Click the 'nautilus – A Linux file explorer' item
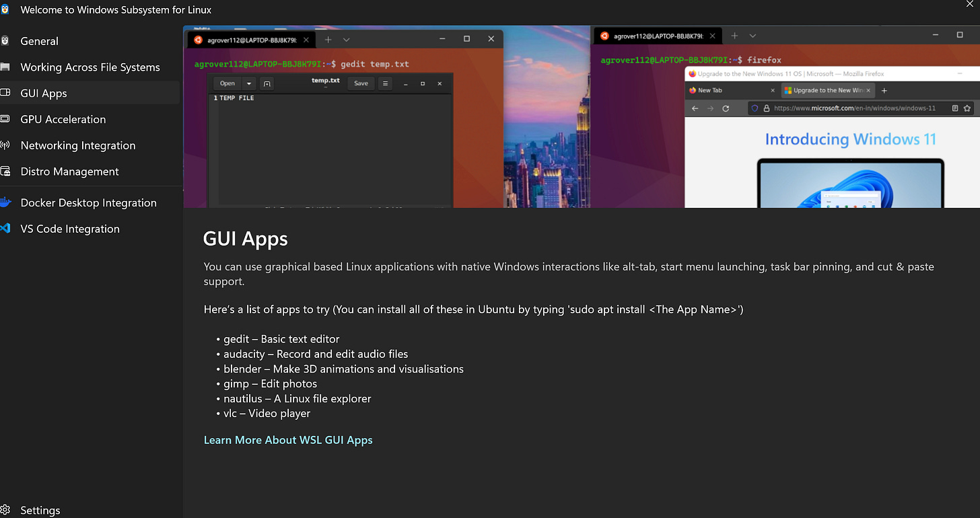 [297, 398]
